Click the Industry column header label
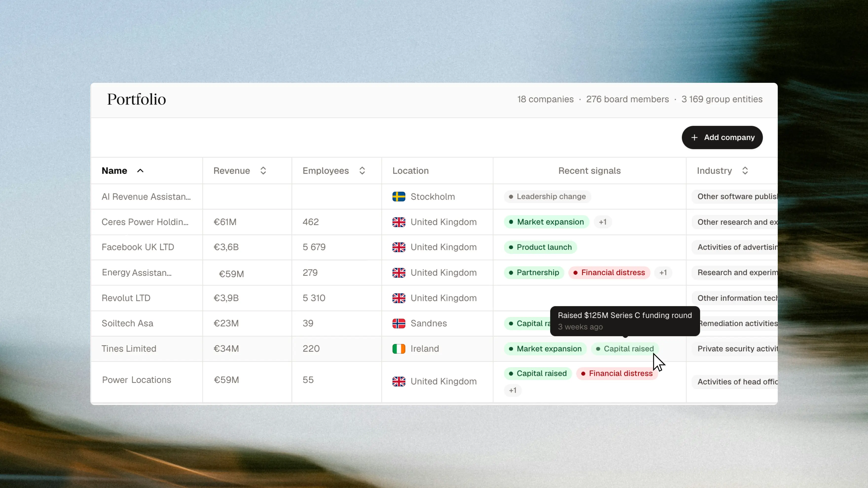This screenshot has width=868, height=488. point(714,171)
